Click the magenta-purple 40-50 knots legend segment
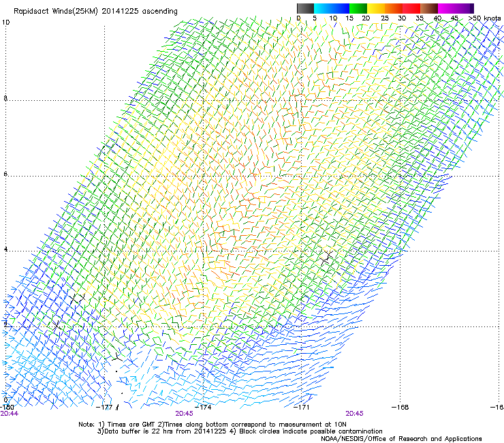The width and height of the screenshot is (504, 443). pos(456,8)
